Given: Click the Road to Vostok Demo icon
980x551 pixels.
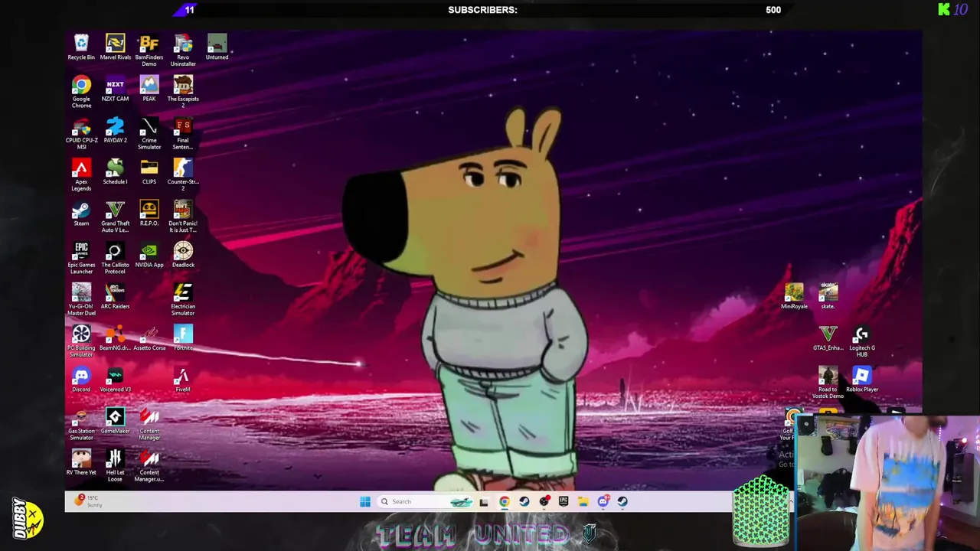Looking at the screenshot, I should pos(828,382).
